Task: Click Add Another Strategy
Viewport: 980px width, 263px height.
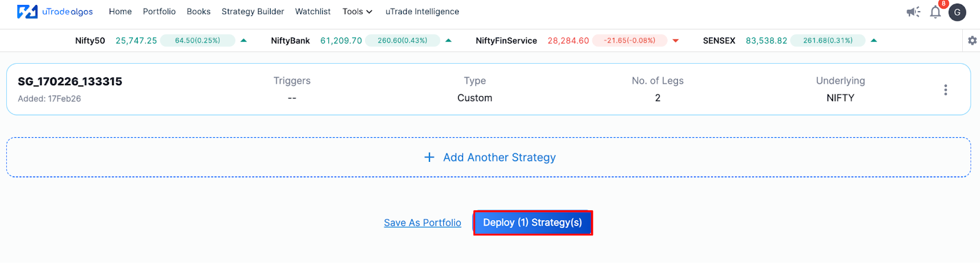Action: click(489, 158)
